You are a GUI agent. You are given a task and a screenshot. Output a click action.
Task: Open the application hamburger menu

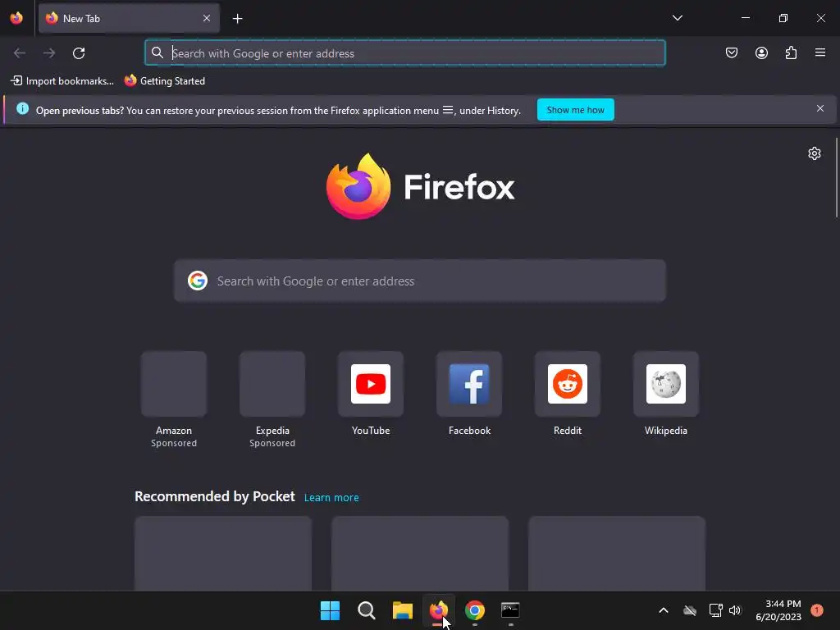click(x=820, y=52)
